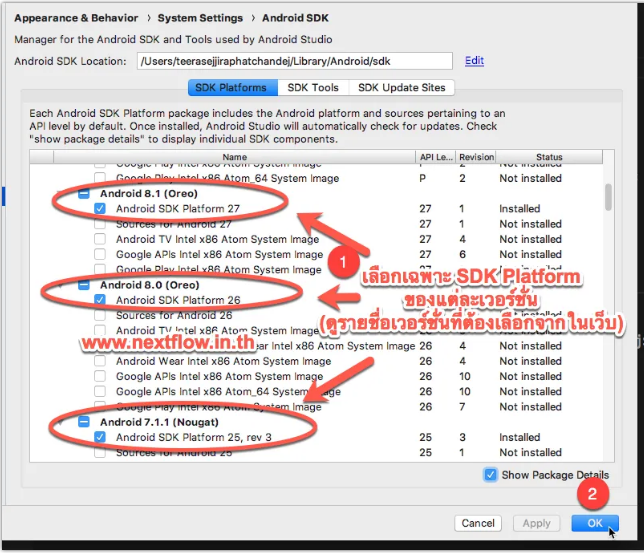Sort by the Status column header
This screenshot has width=644, height=553.
point(549,157)
